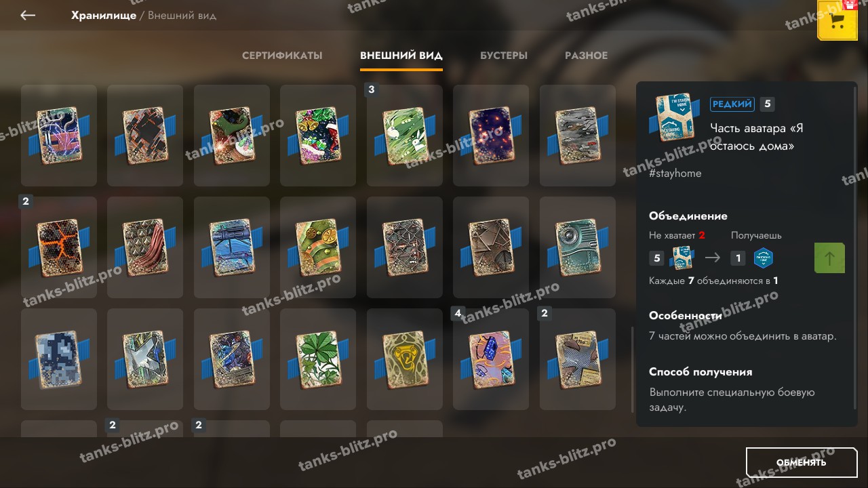Select the green rabbit avatar part
Screen dimensions: 868x488
(404, 135)
